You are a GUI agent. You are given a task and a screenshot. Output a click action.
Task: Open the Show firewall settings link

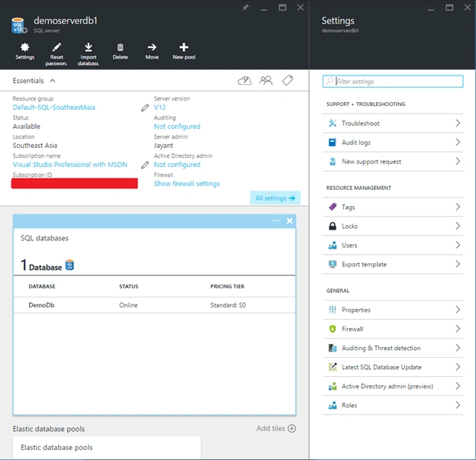click(187, 184)
